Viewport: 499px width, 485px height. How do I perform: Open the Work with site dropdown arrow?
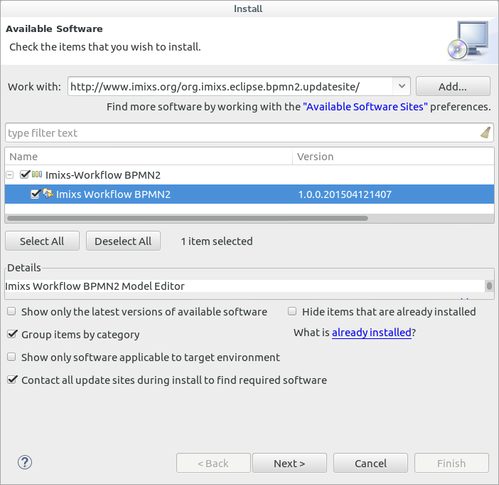click(x=402, y=86)
